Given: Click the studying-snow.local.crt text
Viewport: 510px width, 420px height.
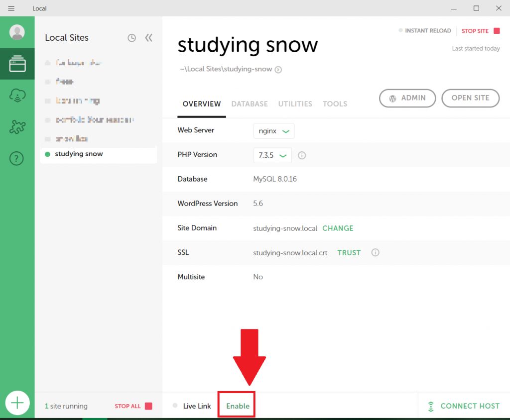Looking at the screenshot, I should tap(290, 253).
